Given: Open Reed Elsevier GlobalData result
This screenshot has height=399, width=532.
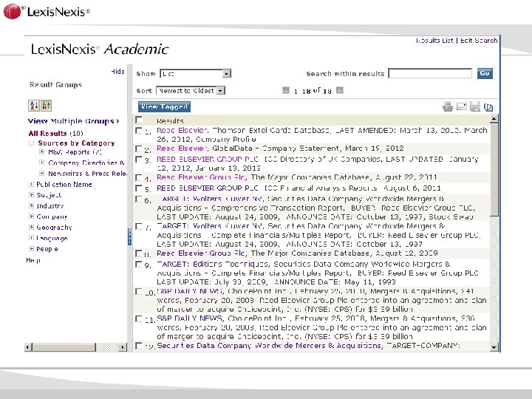Looking at the screenshot, I should [183, 149].
